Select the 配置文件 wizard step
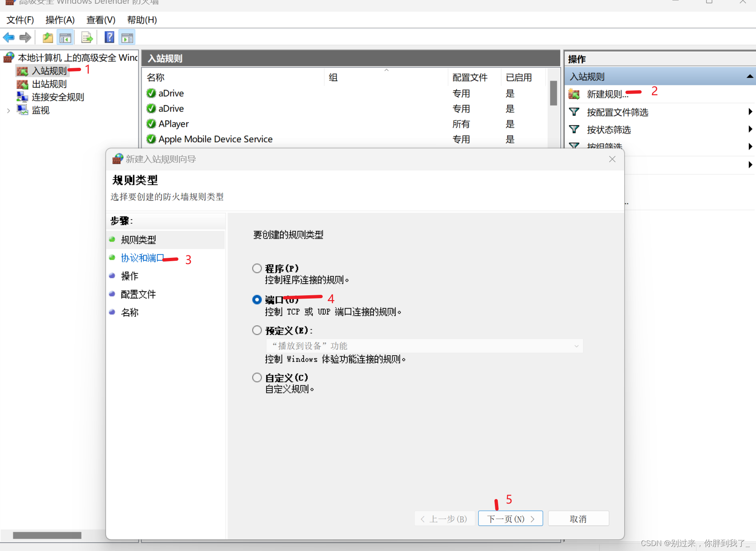 click(138, 294)
